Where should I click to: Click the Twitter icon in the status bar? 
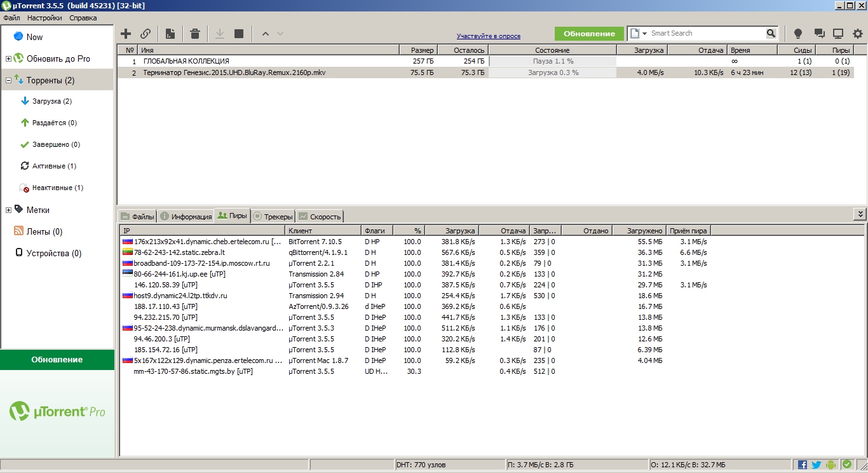pos(817,465)
